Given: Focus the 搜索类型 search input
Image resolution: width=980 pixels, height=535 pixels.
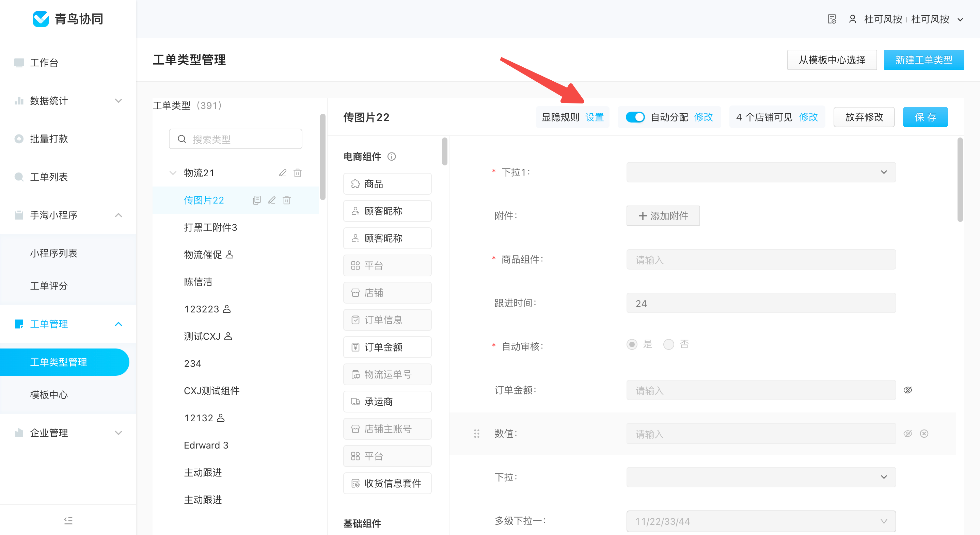Looking at the screenshot, I should coord(236,139).
